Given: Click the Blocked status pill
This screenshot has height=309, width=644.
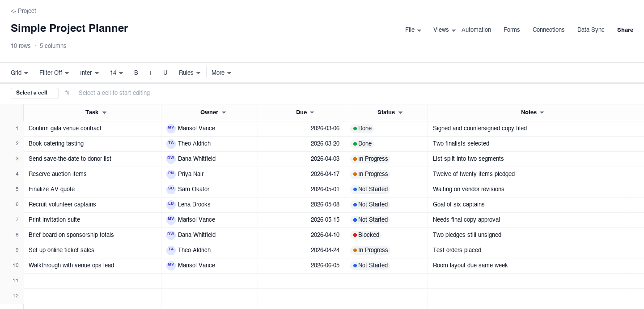Looking at the screenshot, I should click(x=366, y=235).
